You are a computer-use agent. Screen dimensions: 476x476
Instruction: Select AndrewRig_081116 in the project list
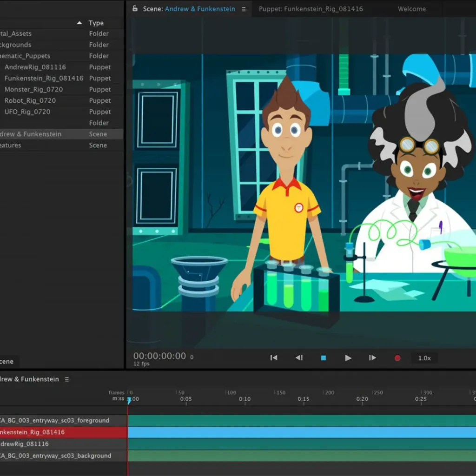click(61, 67)
